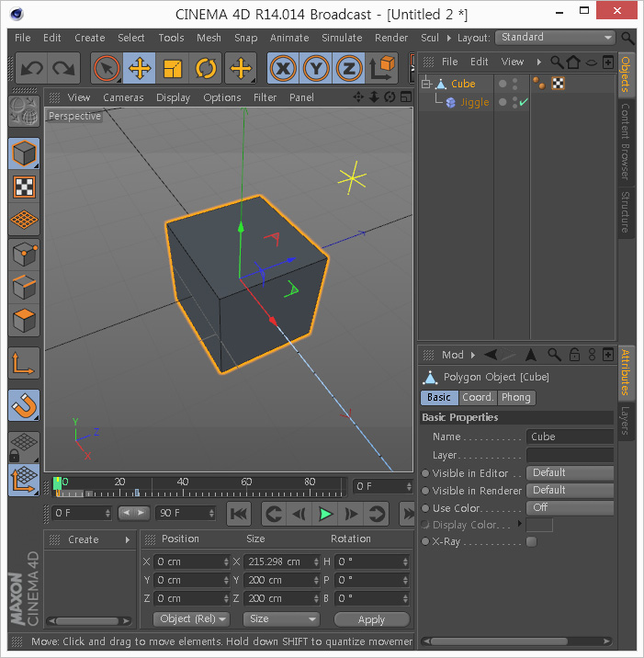Open Visible in Renderer dropdown
This screenshot has height=658, width=644.
(570, 490)
